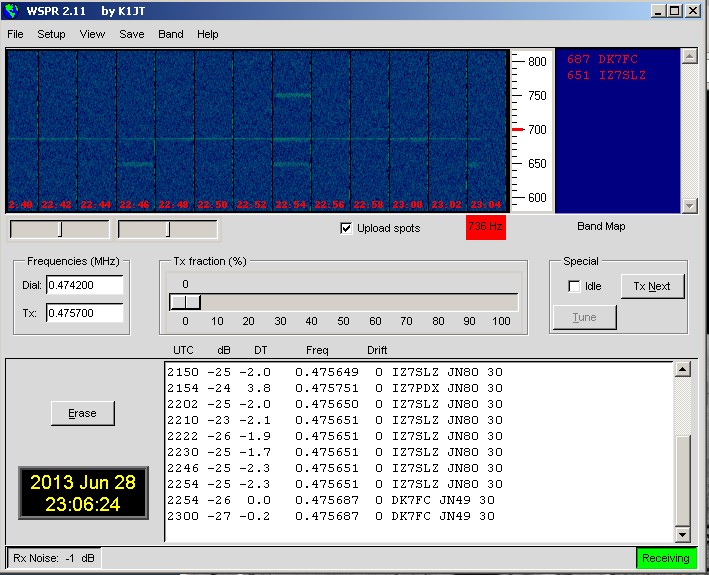
Task: Open the Save menu
Action: tap(131, 34)
